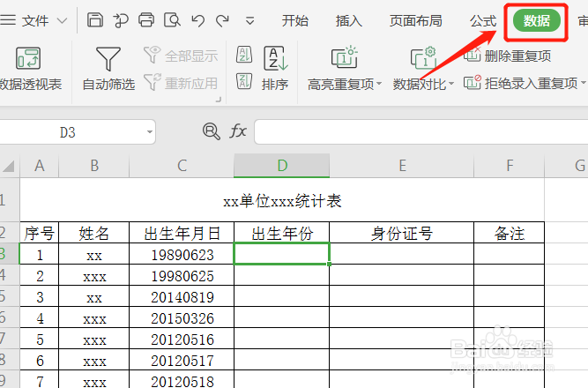
Task: Sort descending with the Z-A icon
Action: click(x=244, y=80)
